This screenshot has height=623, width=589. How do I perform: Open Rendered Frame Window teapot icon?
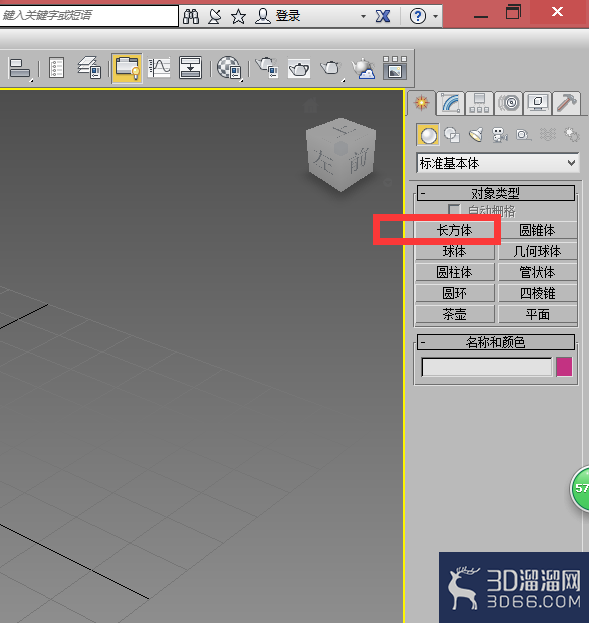[x=299, y=68]
